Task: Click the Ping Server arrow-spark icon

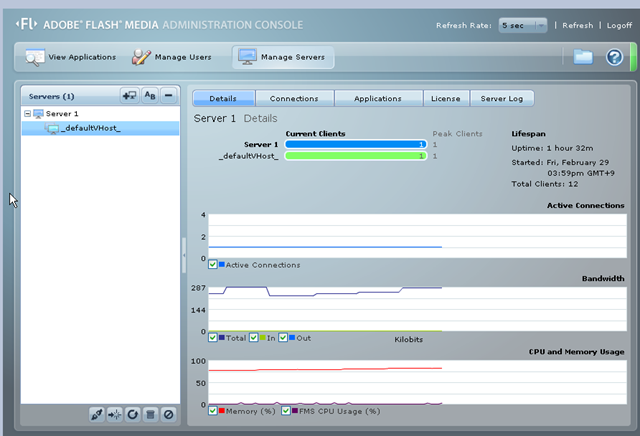Action: click(115, 415)
